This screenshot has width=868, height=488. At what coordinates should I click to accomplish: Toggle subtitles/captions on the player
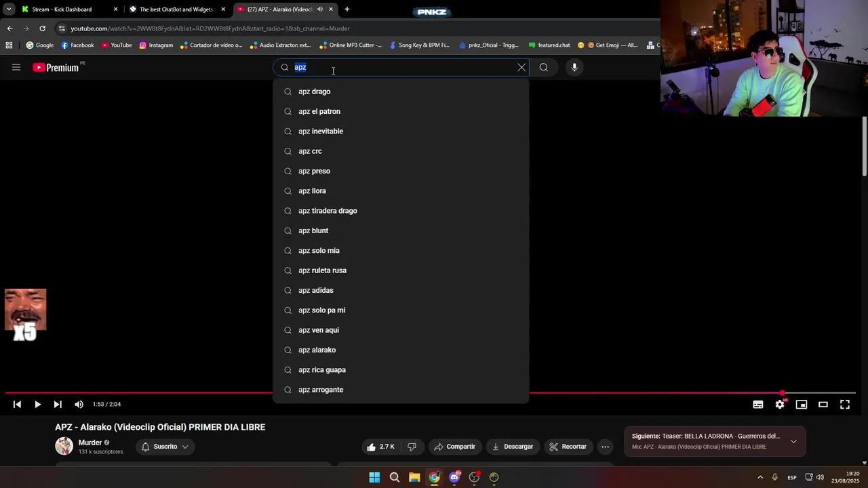pos(758,405)
